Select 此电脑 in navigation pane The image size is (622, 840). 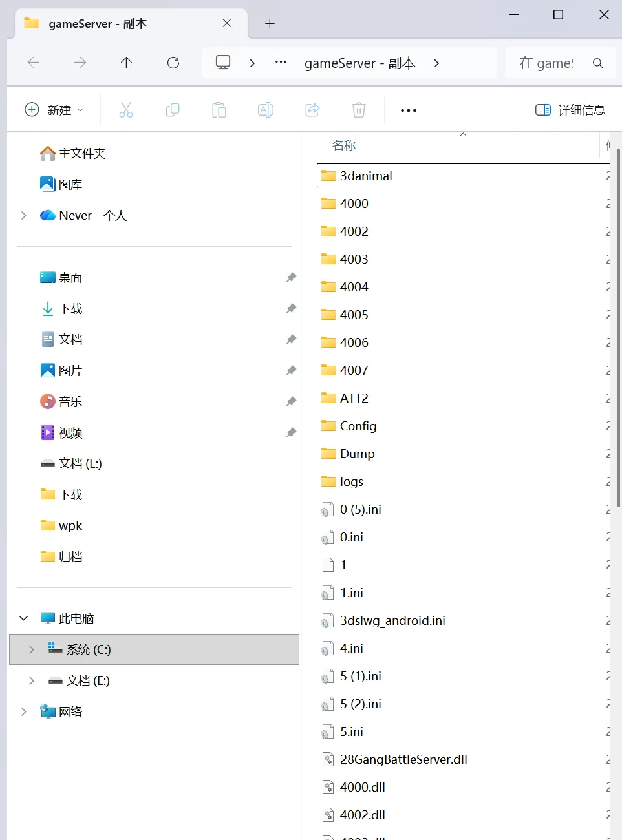pos(67,618)
